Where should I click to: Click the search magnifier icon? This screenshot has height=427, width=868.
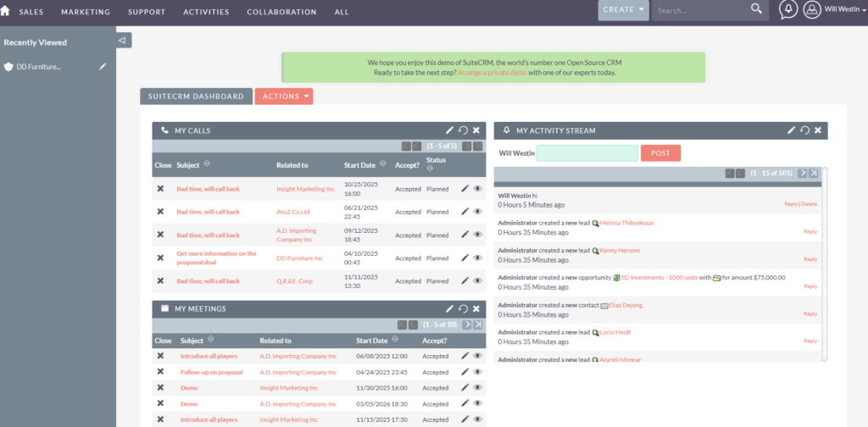point(756,8)
